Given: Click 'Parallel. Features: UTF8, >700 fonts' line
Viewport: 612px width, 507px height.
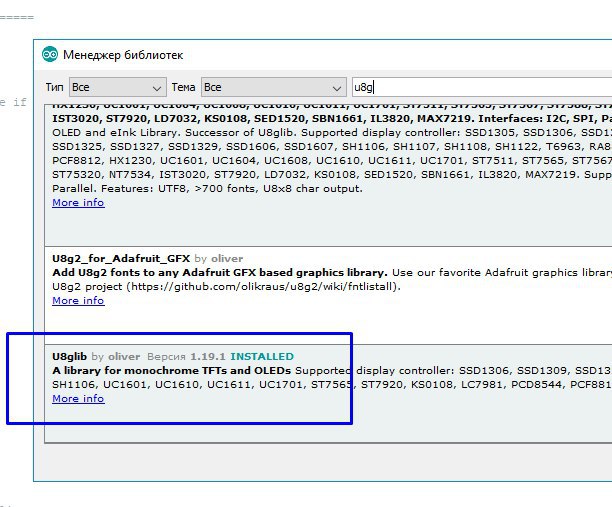Looking at the screenshot, I should click(x=207, y=189).
